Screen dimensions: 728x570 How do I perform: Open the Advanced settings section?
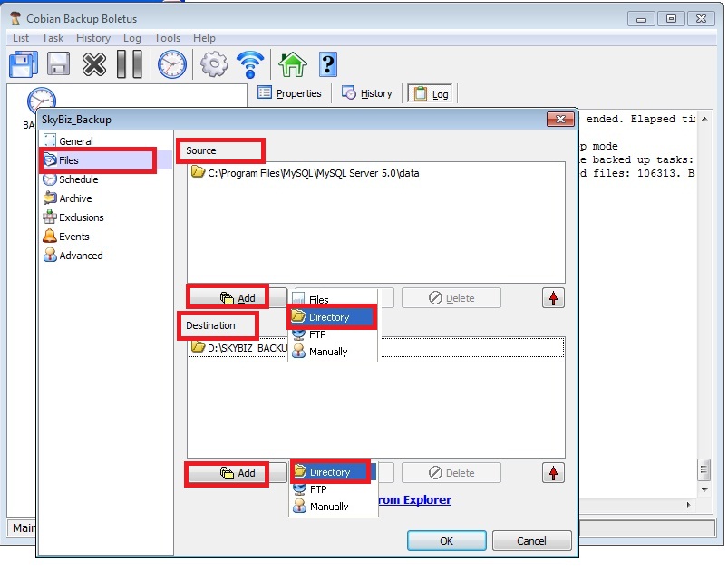[x=81, y=256]
